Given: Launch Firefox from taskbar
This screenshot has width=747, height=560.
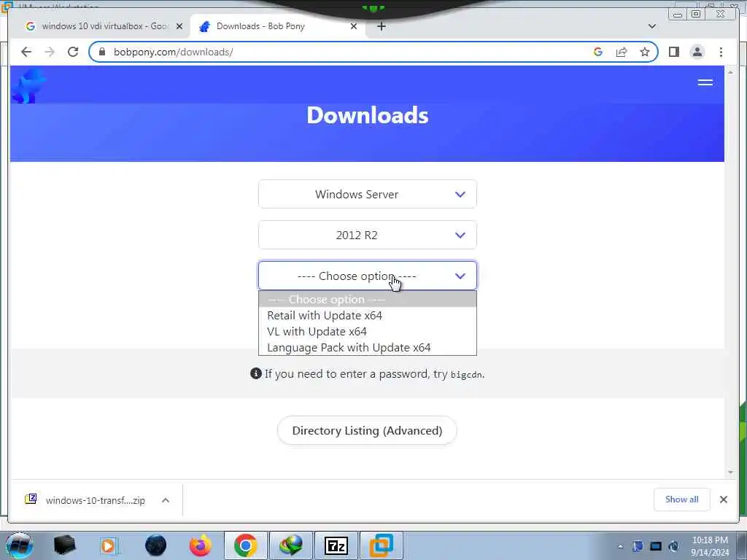Looking at the screenshot, I should (x=201, y=545).
